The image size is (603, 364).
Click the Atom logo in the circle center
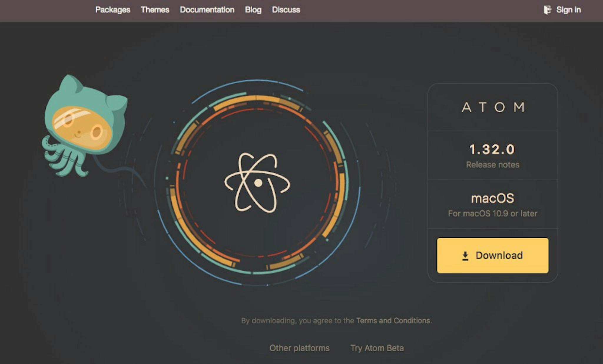(257, 183)
